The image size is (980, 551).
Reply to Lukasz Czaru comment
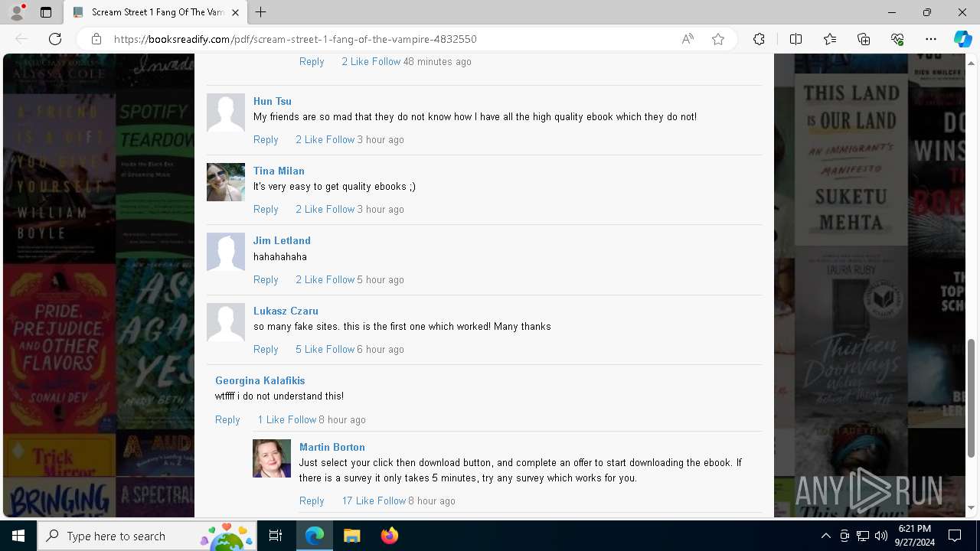[266, 349]
